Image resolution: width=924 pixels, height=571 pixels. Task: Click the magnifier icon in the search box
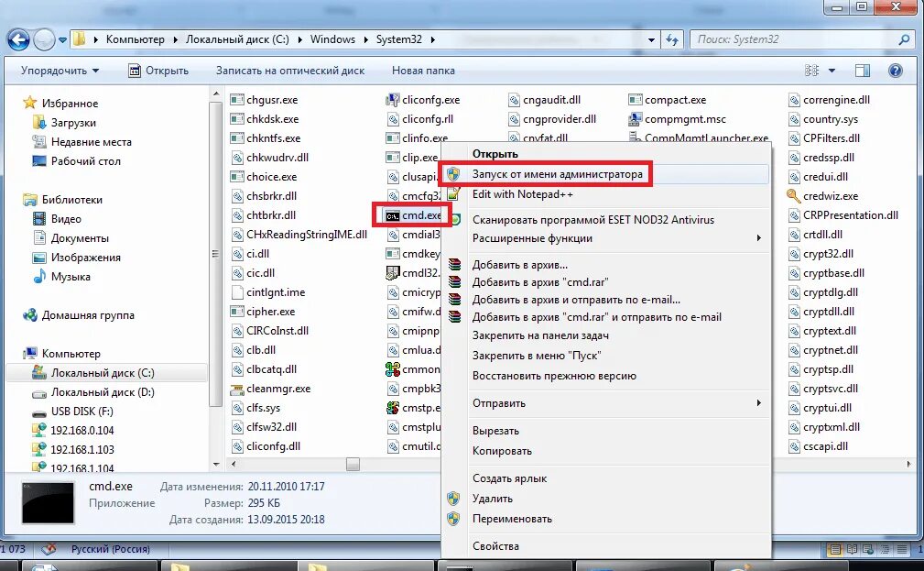(903, 39)
